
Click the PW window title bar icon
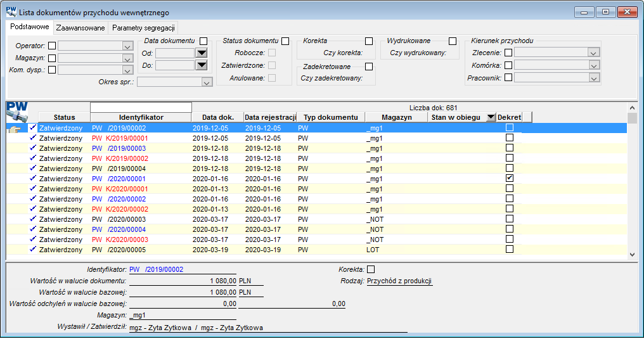pyautogui.click(x=11, y=12)
